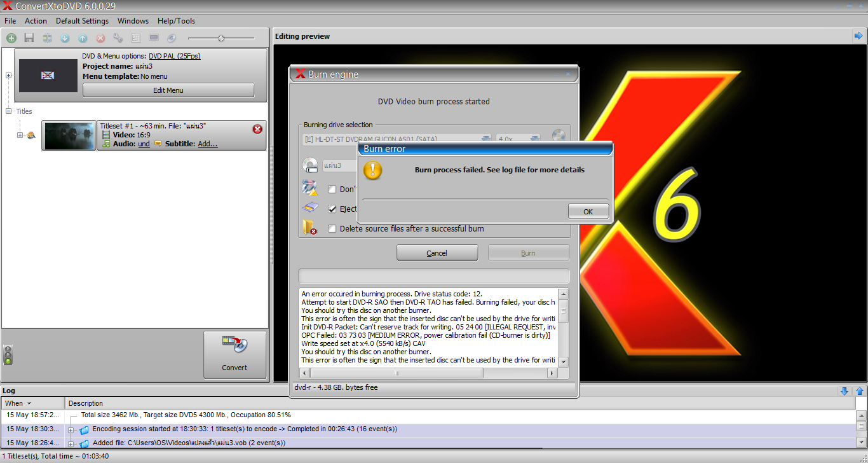Click the disc refresh icon in Burn engine
The width and height of the screenshot is (868, 463).
(x=559, y=136)
